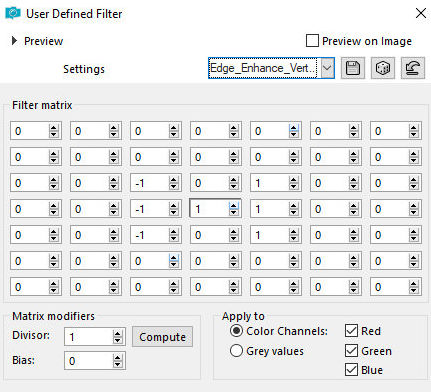Click the Divisor input field

pyautogui.click(x=89, y=337)
